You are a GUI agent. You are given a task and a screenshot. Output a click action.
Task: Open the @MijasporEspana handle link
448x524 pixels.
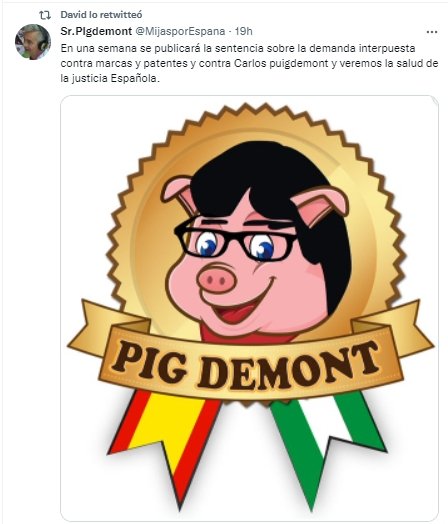180,31
